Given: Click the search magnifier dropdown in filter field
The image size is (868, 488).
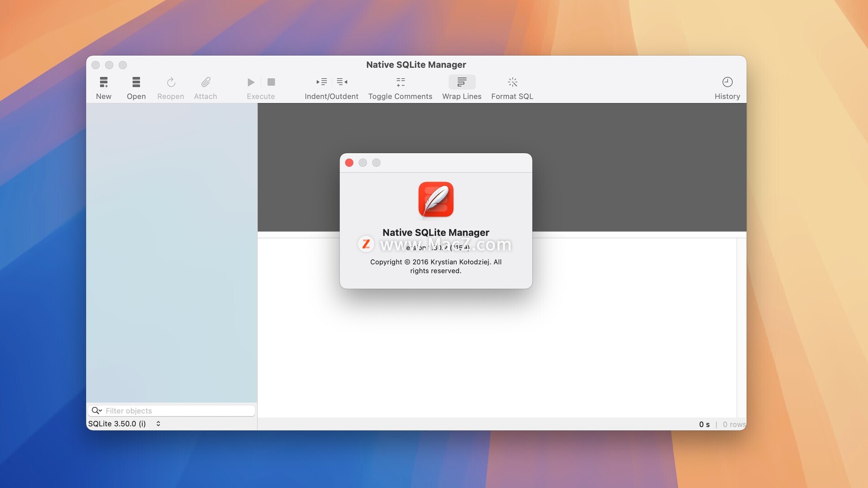Looking at the screenshot, I should click(x=97, y=410).
